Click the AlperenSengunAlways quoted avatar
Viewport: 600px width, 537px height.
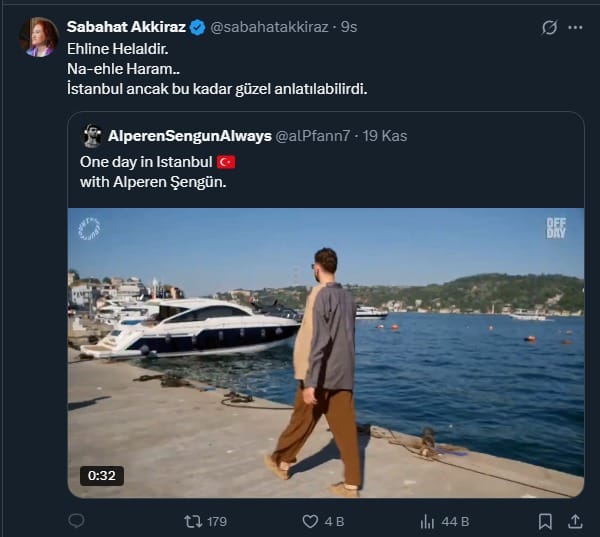(x=92, y=135)
